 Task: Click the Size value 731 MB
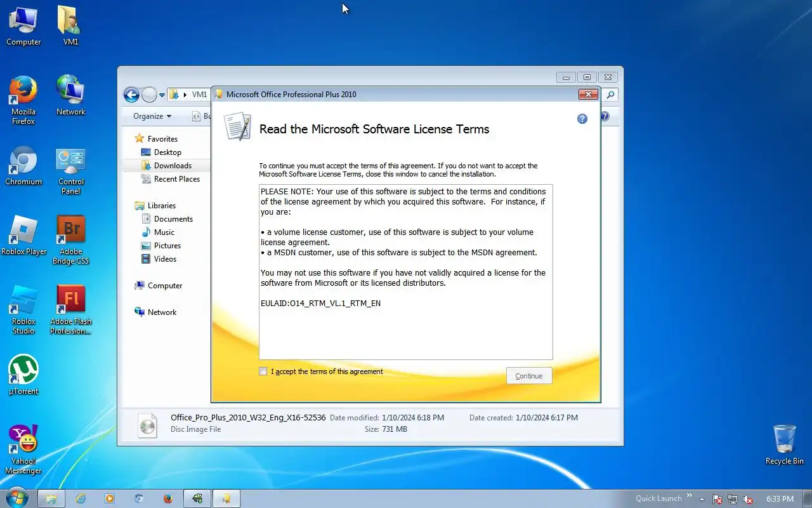click(395, 429)
